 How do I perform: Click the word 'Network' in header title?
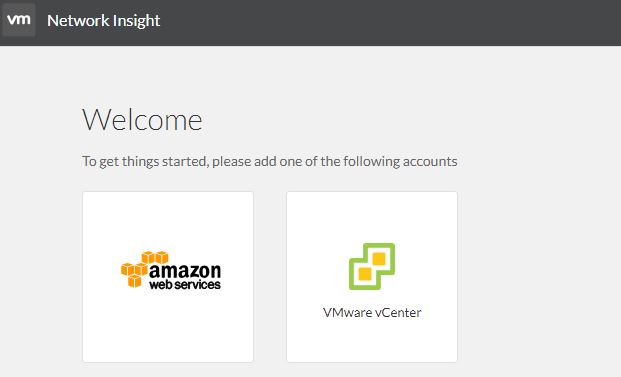78,21
